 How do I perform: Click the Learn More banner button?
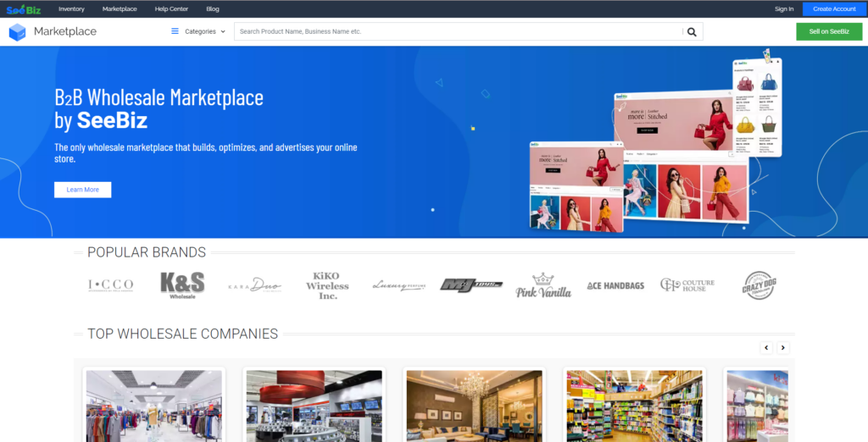(x=82, y=190)
